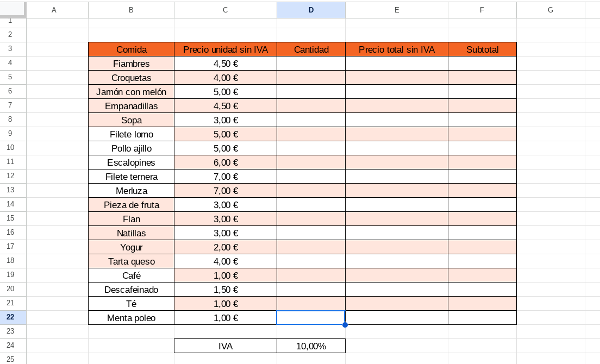Select the Merluza cell

(x=132, y=191)
